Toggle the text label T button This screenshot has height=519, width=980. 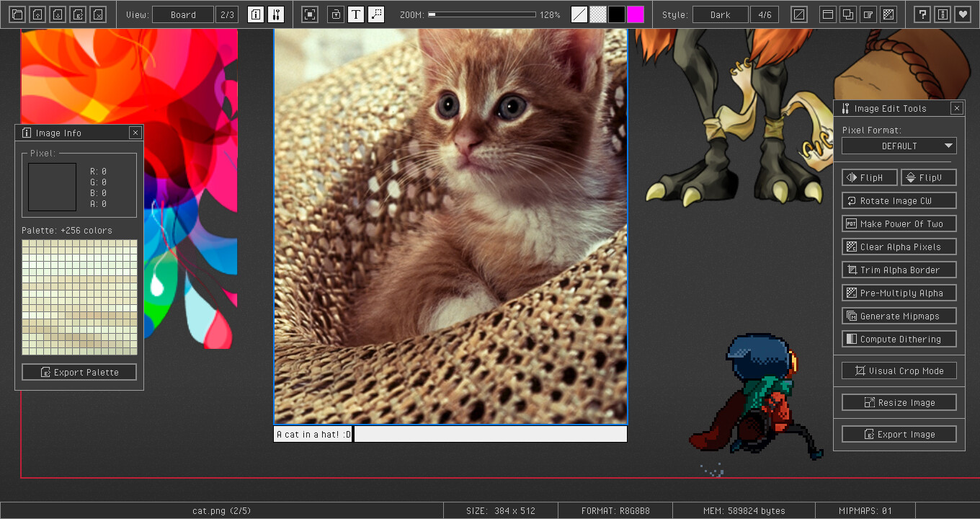click(356, 14)
